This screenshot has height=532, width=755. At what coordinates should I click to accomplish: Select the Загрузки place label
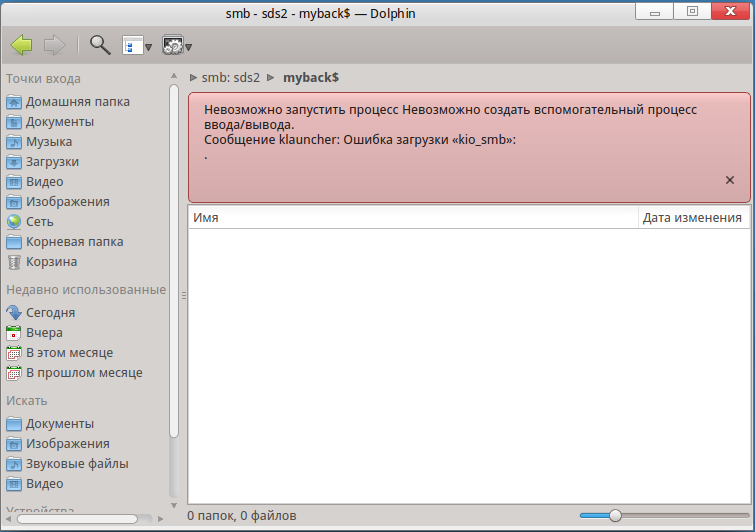(52, 162)
